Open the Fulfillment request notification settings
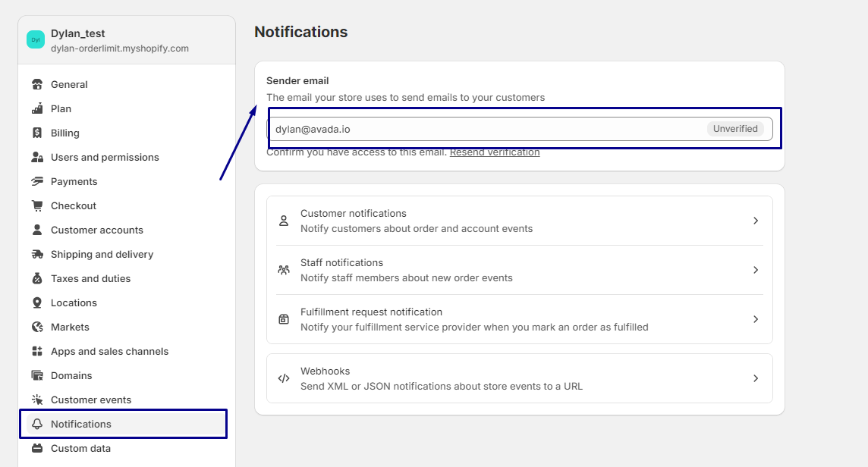The image size is (868, 467). click(518, 318)
